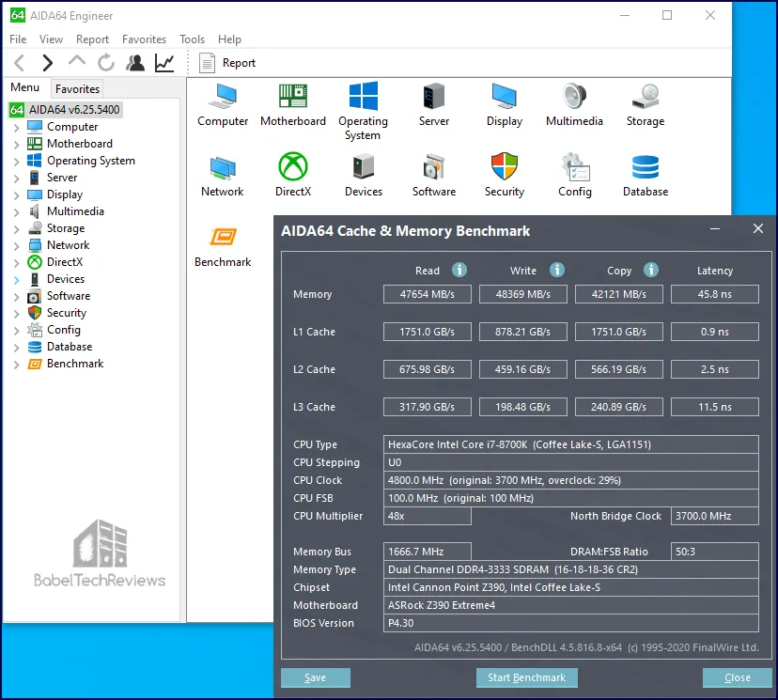Open the Database icon in main pane
The width and height of the screenshot is (778, 700).
[x=645, y=166]
